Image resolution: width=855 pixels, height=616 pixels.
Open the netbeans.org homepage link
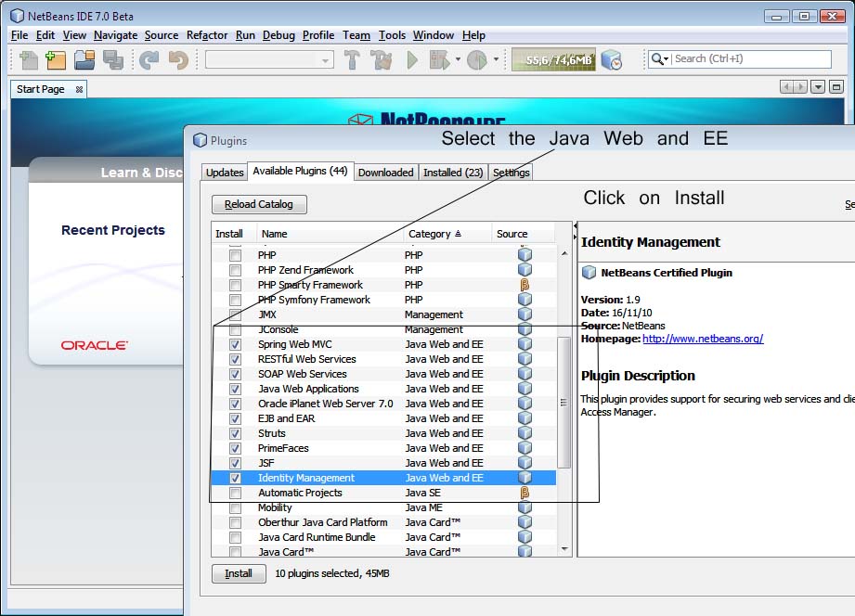pyautogui.click(x=702, y=339)
